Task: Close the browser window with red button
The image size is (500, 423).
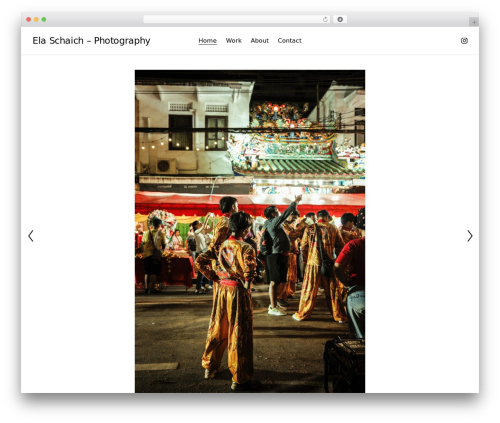Action: [29, 20]
